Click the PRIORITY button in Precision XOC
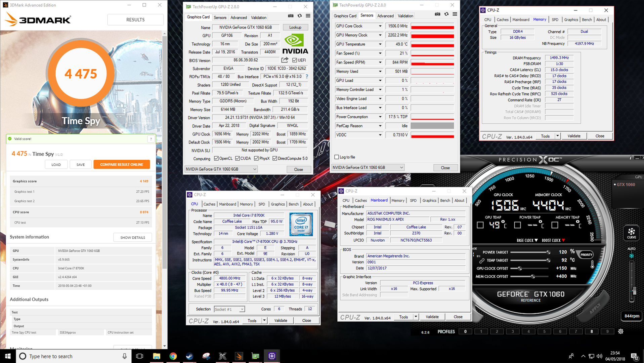Viewport: 644px width, 363px height. point(586,254)
